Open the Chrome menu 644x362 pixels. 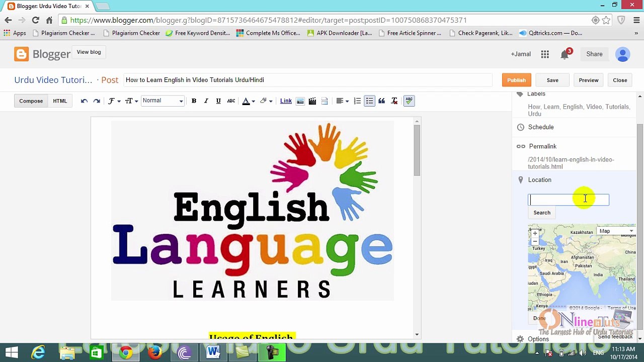636,20
